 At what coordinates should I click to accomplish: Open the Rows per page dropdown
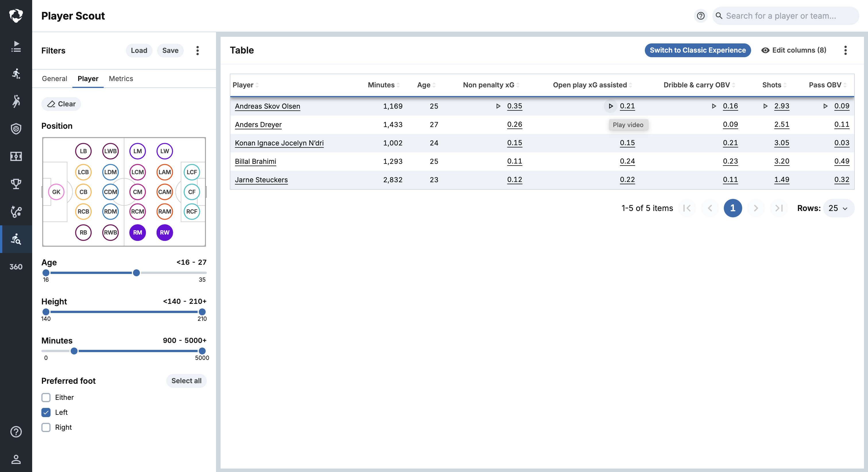tap(838, 208)
